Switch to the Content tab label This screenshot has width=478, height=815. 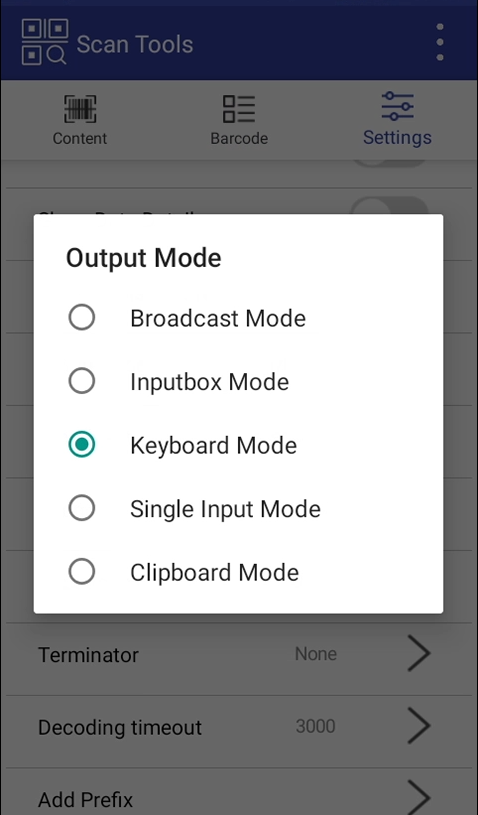click(80, 138)
